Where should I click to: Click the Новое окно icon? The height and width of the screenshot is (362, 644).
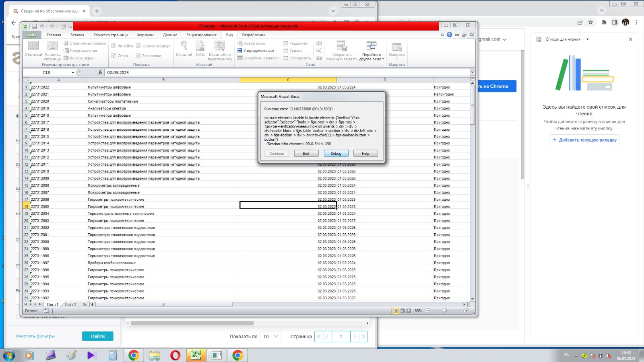pyautogui.click(x=240, y=43)
